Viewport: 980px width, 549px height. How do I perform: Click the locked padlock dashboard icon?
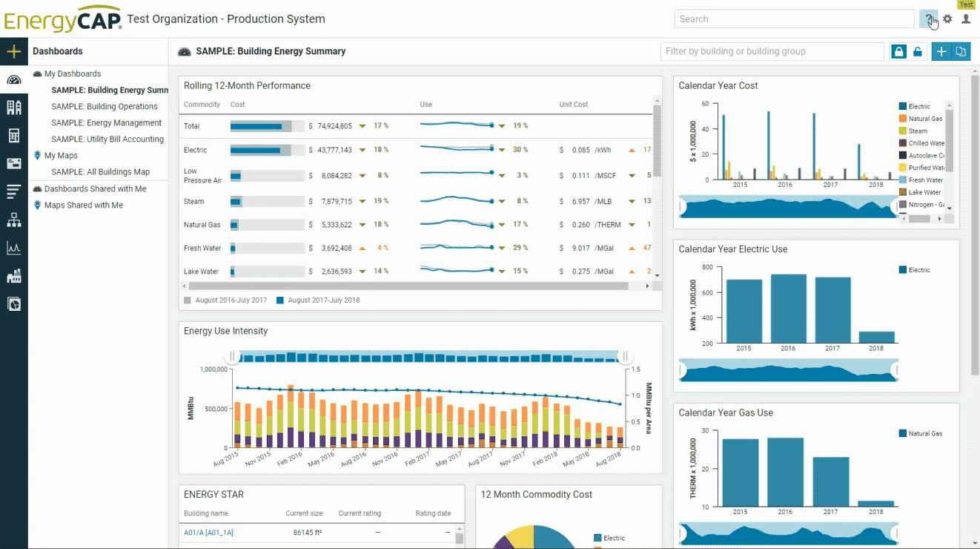(x=898, y=51)
